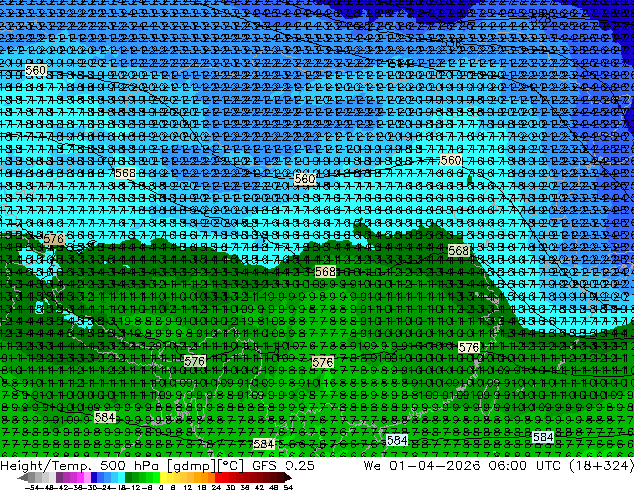This screenshot has height=490, width=634.
Task: Click the 560 contour label in upper-left corner
Action: coord(36,71)
